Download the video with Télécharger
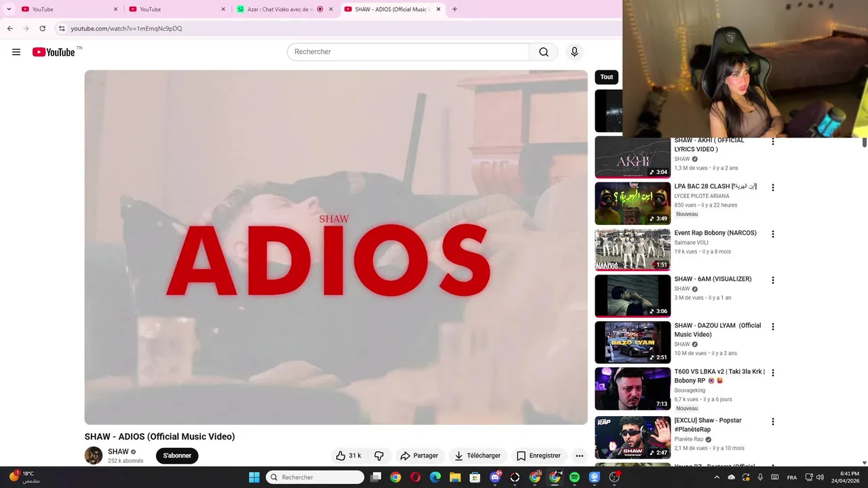 477,455
